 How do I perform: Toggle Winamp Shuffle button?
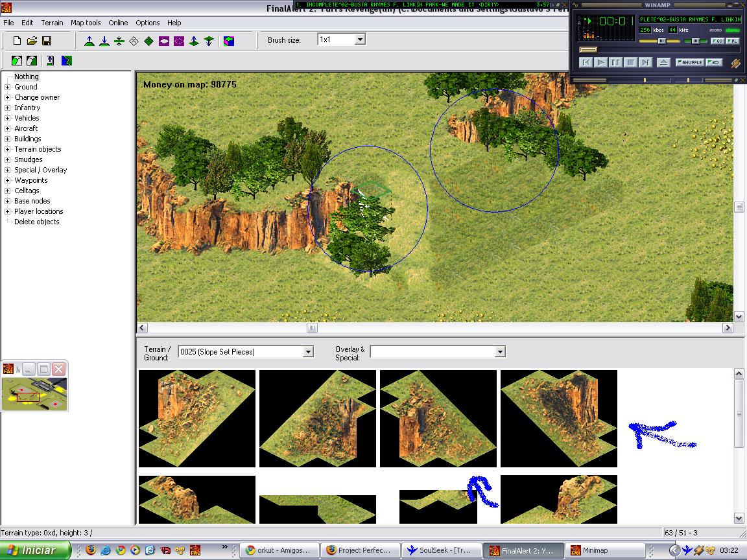(x=689, y=62)
